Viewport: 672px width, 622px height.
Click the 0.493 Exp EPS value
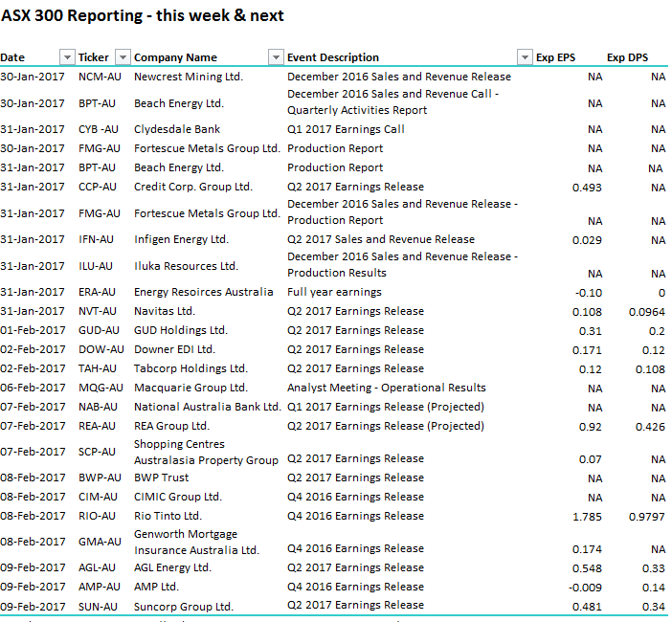click(x=587, y=188)
